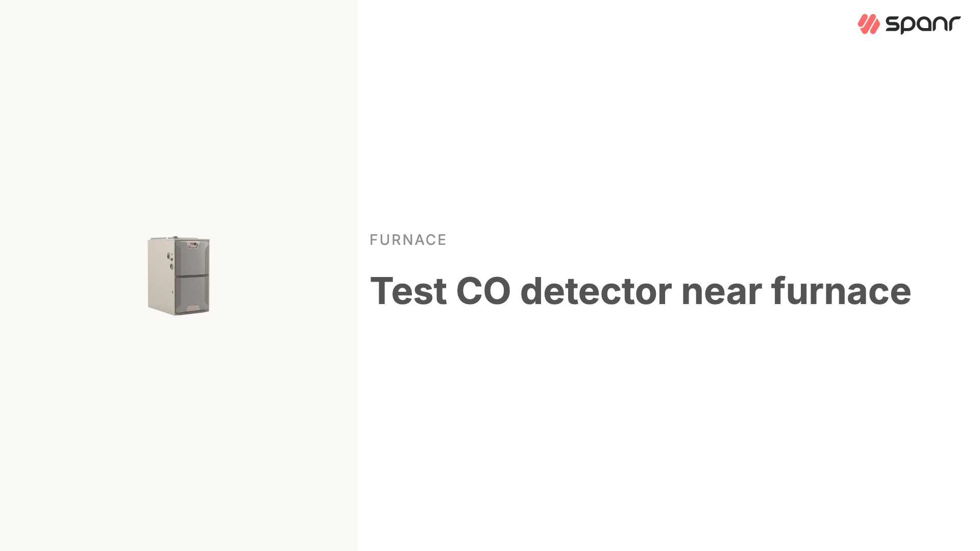Click the last word "furnace" in the title
Screen dimensions: 980x551
point(841,291)
